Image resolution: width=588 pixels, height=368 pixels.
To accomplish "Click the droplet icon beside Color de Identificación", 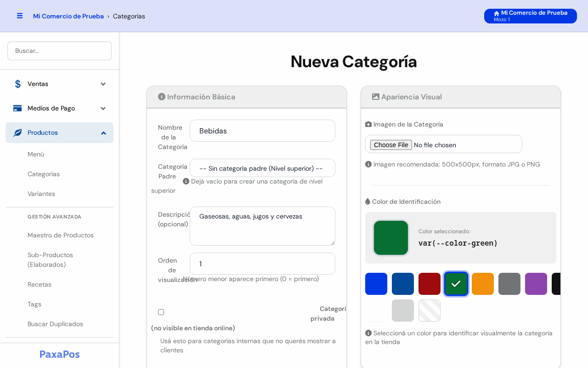I will click(367, 201).
